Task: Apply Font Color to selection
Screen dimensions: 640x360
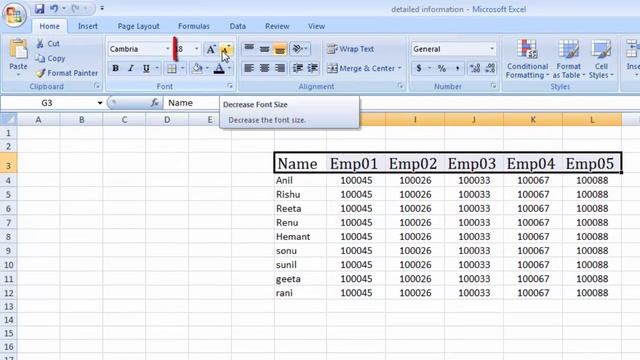Action: click(x=219, y=69)
